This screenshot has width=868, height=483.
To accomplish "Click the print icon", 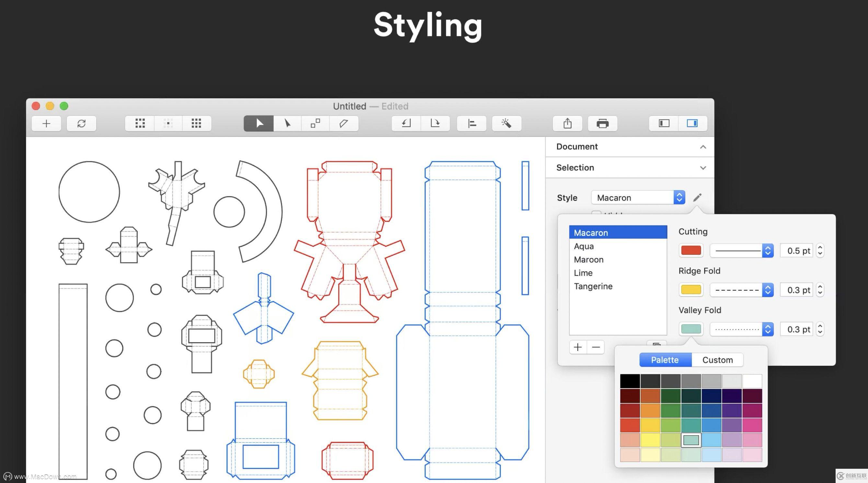I will pos(602,124).
